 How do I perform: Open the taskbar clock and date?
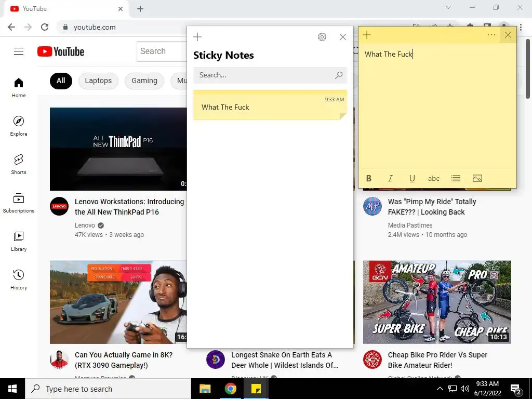(487, 389)
